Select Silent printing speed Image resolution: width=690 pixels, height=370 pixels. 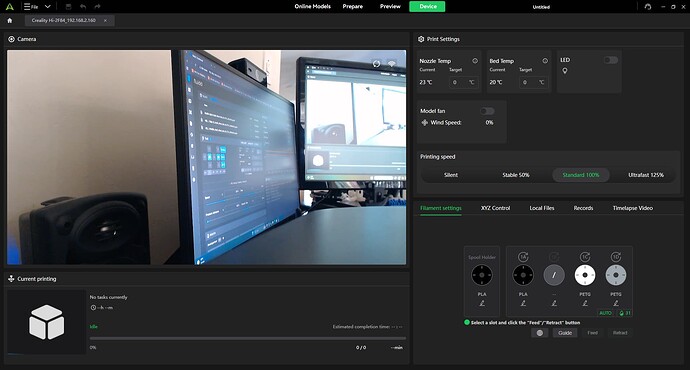(x=451, y=175)
